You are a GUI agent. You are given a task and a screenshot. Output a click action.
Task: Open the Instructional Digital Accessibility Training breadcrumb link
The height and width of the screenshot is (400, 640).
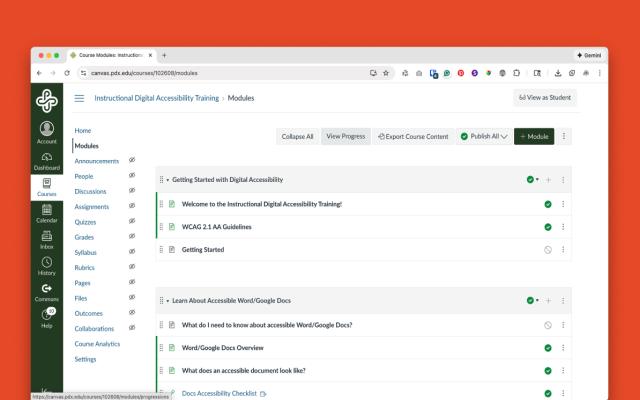tap(157, 98)
